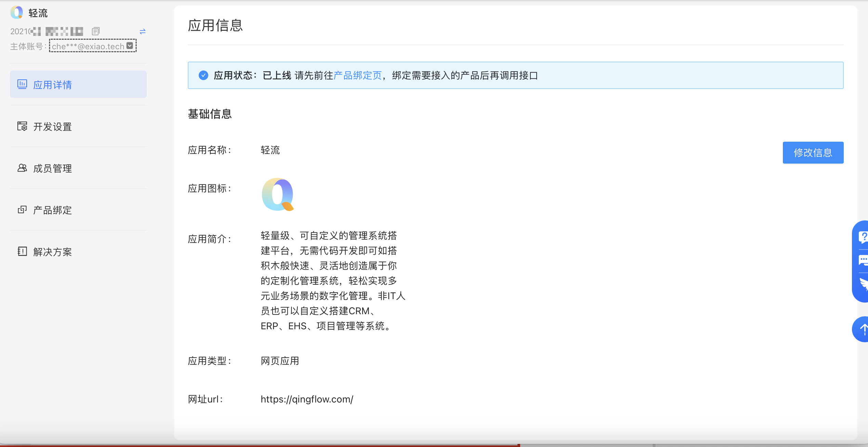Expand the 主体账号 email dropdown
Viewport: 868px width, 447px height.
click(x=130, y=46)
